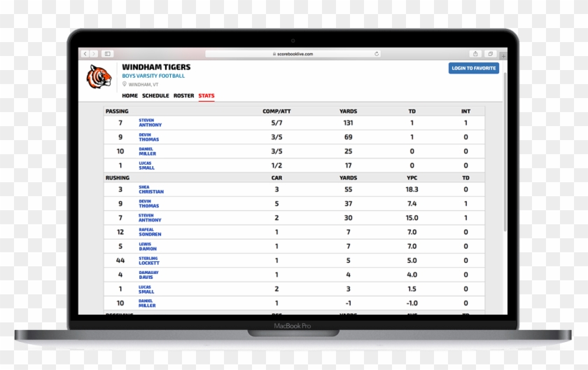Focus the scorebooklive.com address bar
The image size is (588, 370).
[294, 54]
